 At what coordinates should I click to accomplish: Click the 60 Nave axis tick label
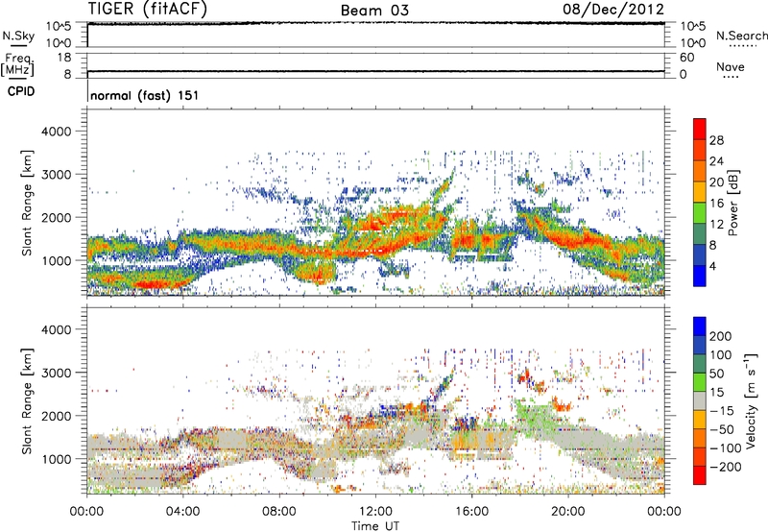[x=686, y=58]
